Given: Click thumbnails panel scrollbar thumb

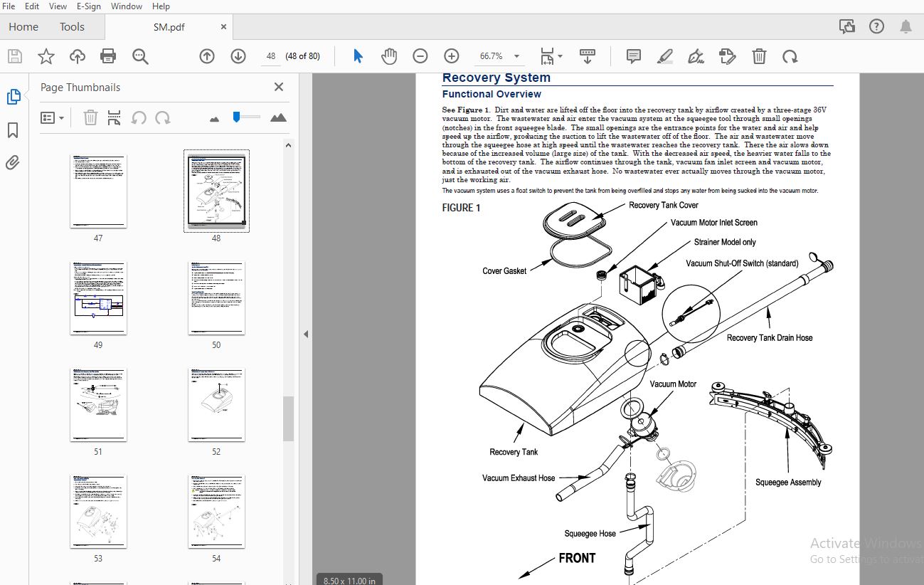Looking at the screenshot, I should (x=288, y=418).
